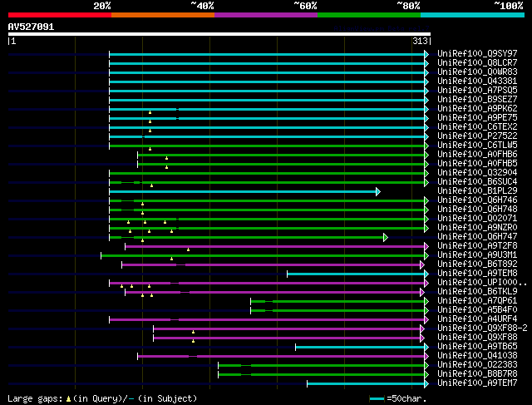Click the yellow gap triangle in the legend
Screen dimensions: 532x405
tap(68, 399)
